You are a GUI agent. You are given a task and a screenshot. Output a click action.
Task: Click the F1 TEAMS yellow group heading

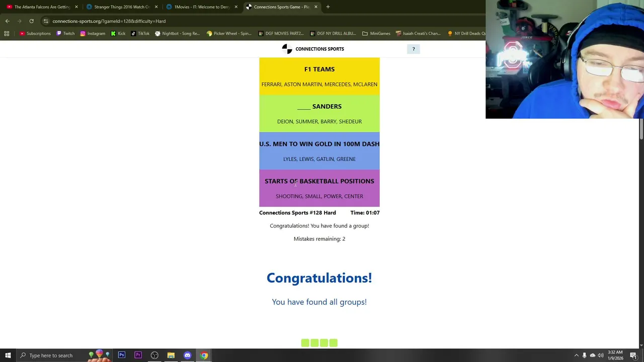coord(319,69)
